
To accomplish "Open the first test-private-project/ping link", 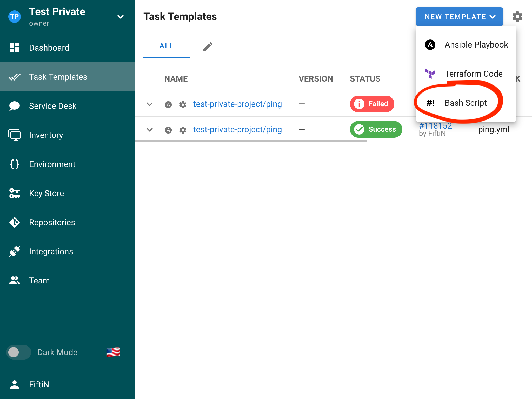I will click(237, 104).
